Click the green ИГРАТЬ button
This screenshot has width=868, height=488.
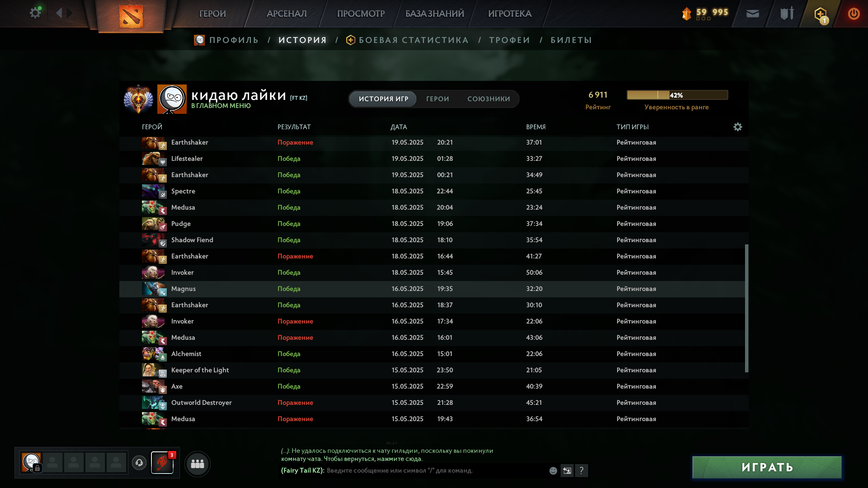pos(767,467)
